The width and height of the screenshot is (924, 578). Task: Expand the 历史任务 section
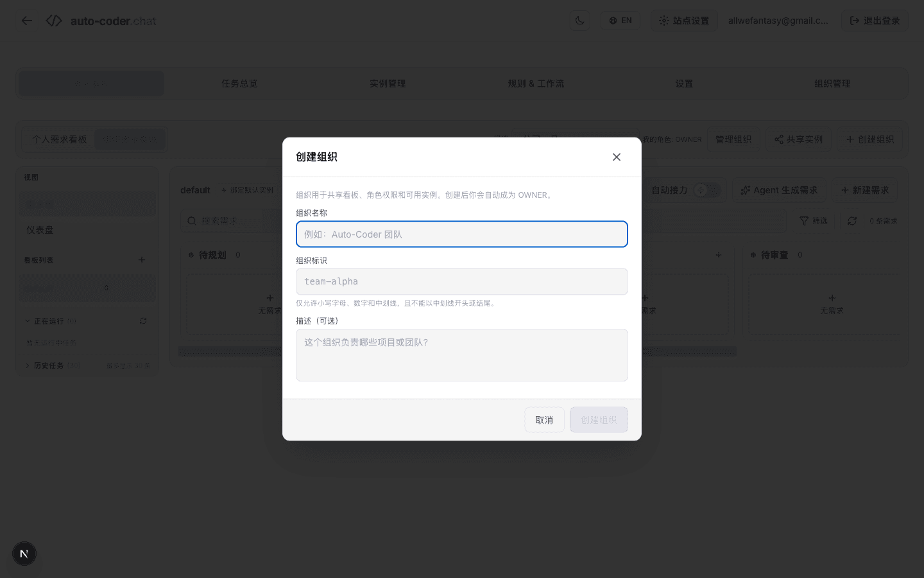point(28,365)
